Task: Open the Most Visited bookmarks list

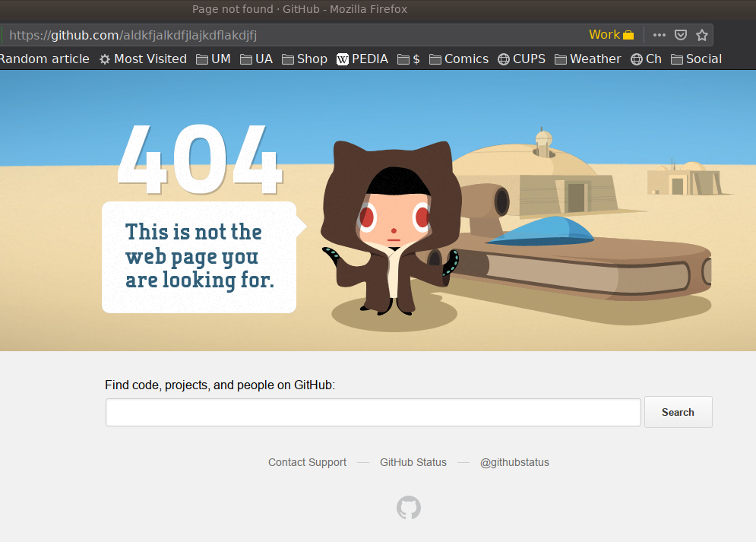Action: click(x=143, y=59)
